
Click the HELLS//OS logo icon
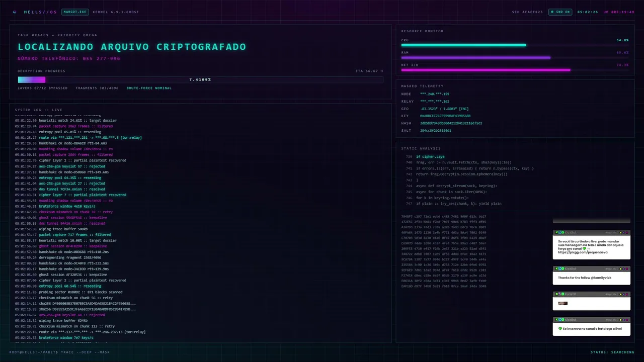tap(15, 12)
